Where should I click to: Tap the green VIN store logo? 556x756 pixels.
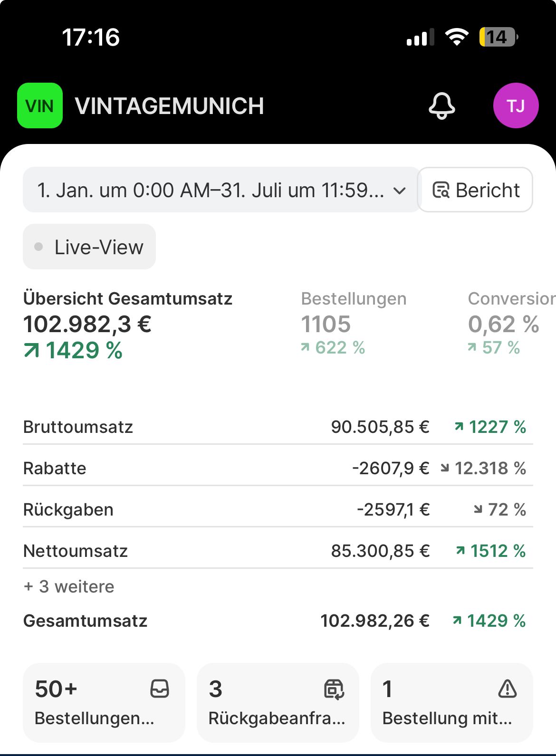40,105
